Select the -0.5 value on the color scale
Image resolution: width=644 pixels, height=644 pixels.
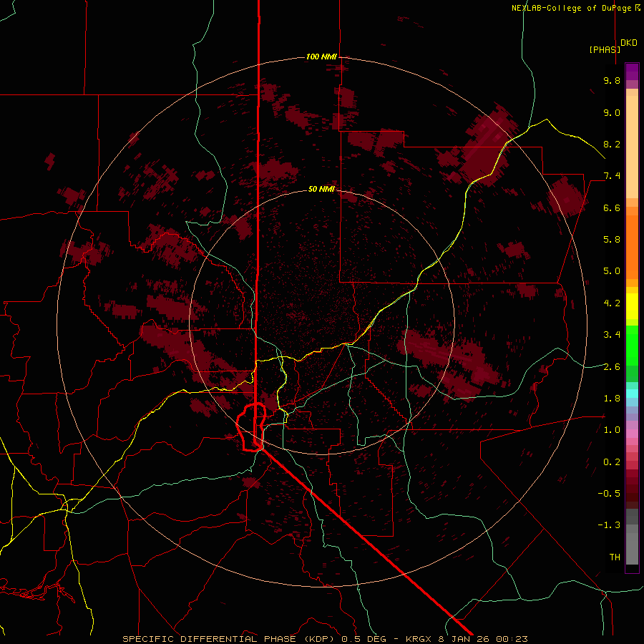609,493
